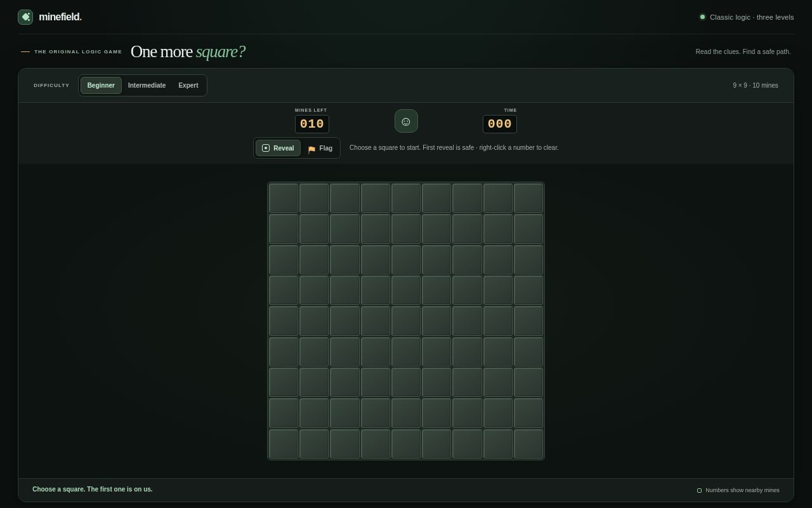Reveal the first row, fifth column square
Image resolution: width=812 pixels, height=508 pixels.
click(x=406, y=198)
